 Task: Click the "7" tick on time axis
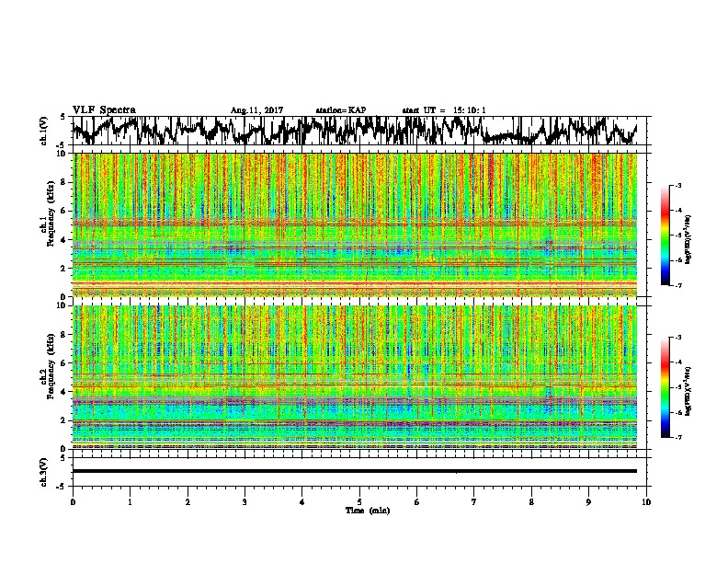coord(474,501)
